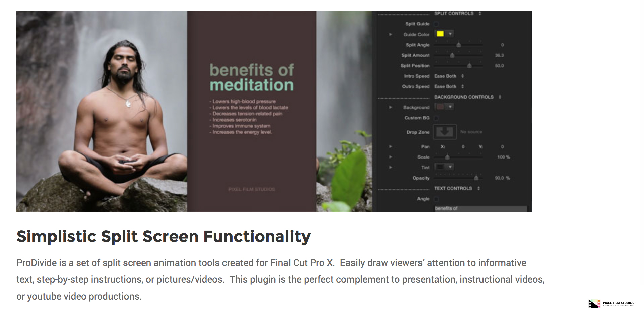Click the Opacity slider handle
Viewport: 644px width, 317px height.
[x=476, y=178]
